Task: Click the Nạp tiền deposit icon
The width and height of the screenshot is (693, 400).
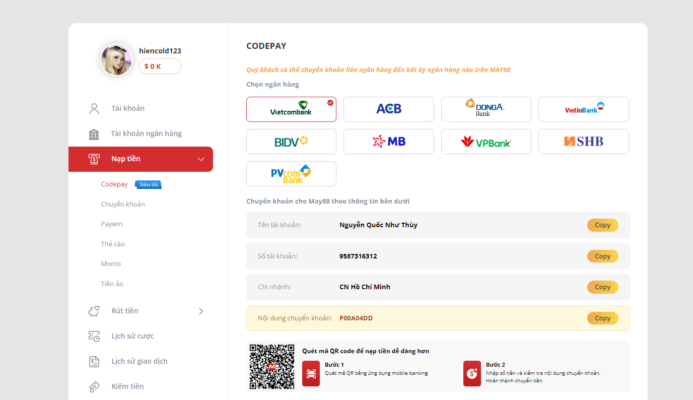Action: click(x=94, y=159)
